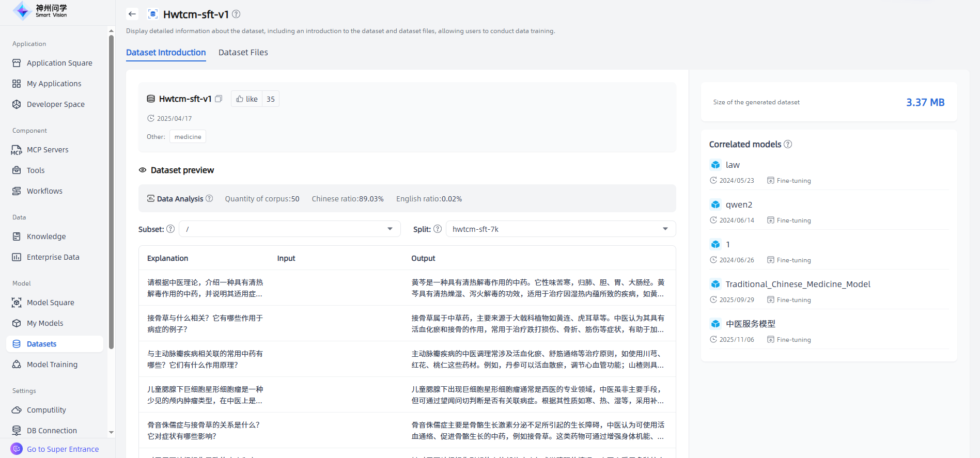Image resolution: width=980 pixels, height=458 pixels.
Task: Click the Data Analysis help icon
Action: pyautogui.click(x=209, y=198)
